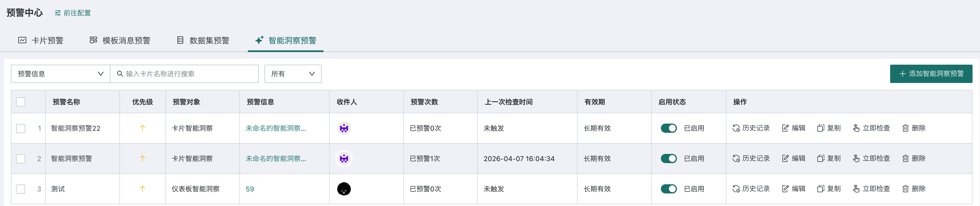Switch to 卡片预警 tab
Screen dimensions: 980x206
[x=41, y=40]
